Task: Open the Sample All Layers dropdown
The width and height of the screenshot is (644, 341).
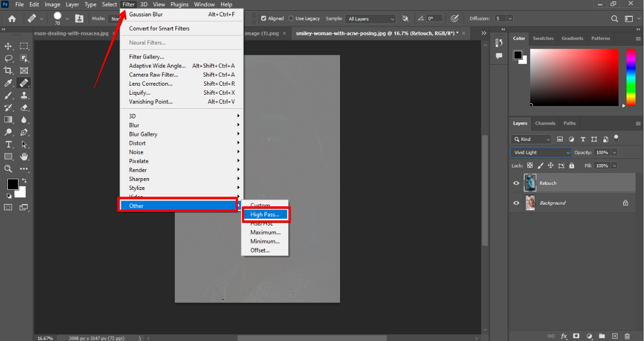Action: click(x=370, y=19)
